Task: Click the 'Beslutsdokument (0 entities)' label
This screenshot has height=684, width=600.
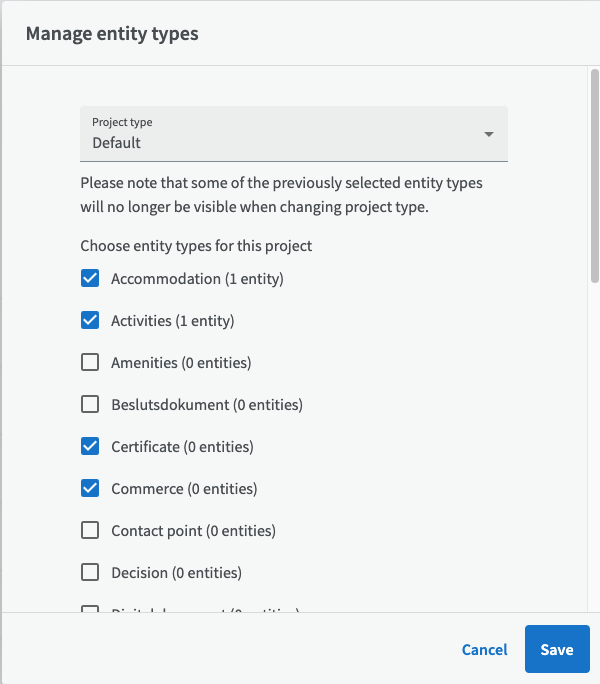Action: click(x=207, y=404)
